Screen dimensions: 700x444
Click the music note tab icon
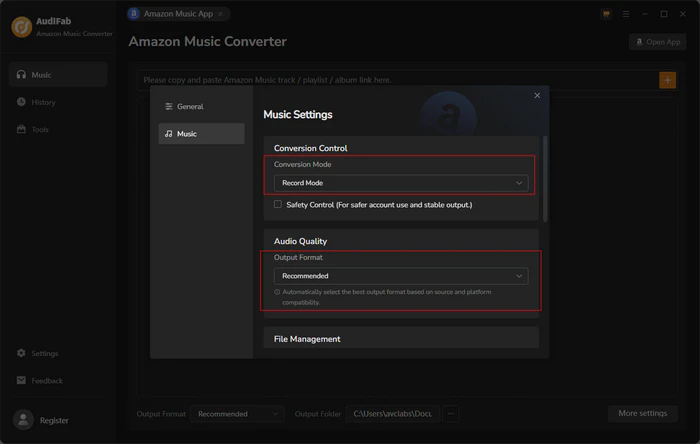click(169, 134)
